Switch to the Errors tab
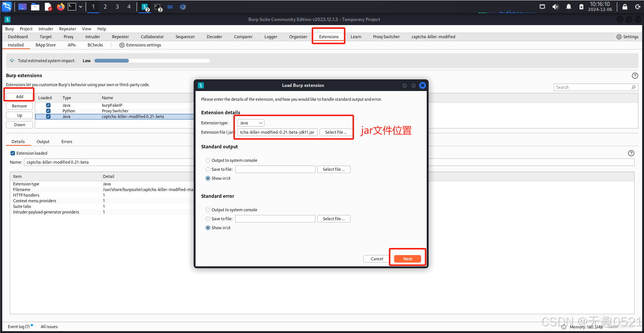Viewport: 644px width, 333px height. [x=67, y=142]
